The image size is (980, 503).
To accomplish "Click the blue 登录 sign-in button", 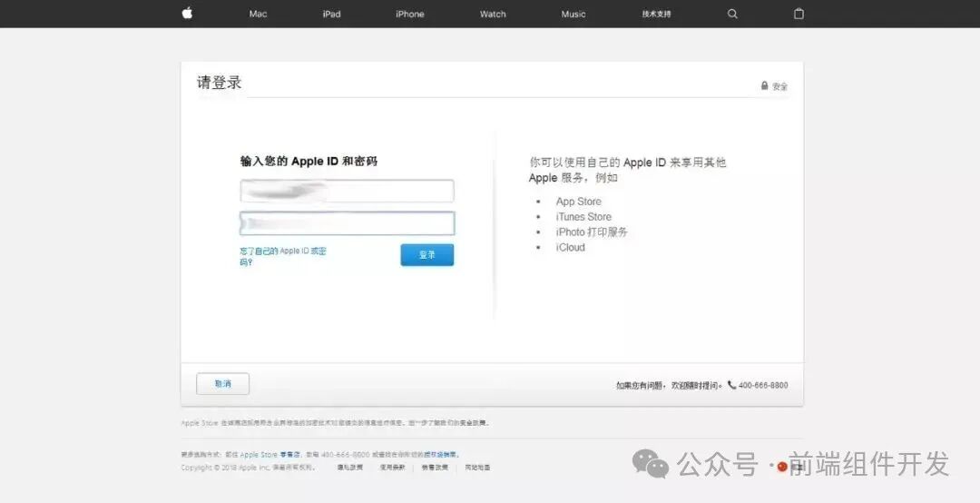I will (427, 254).
